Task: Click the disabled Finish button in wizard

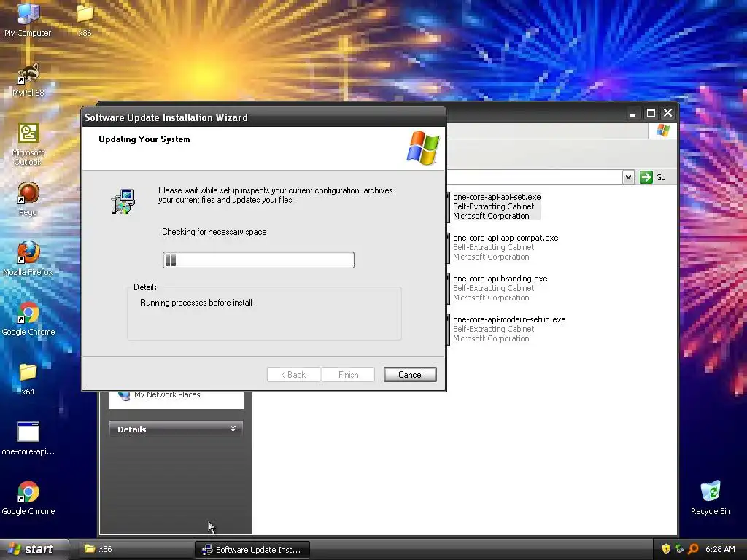Action: pyautogui.click(x=348, y=374)
